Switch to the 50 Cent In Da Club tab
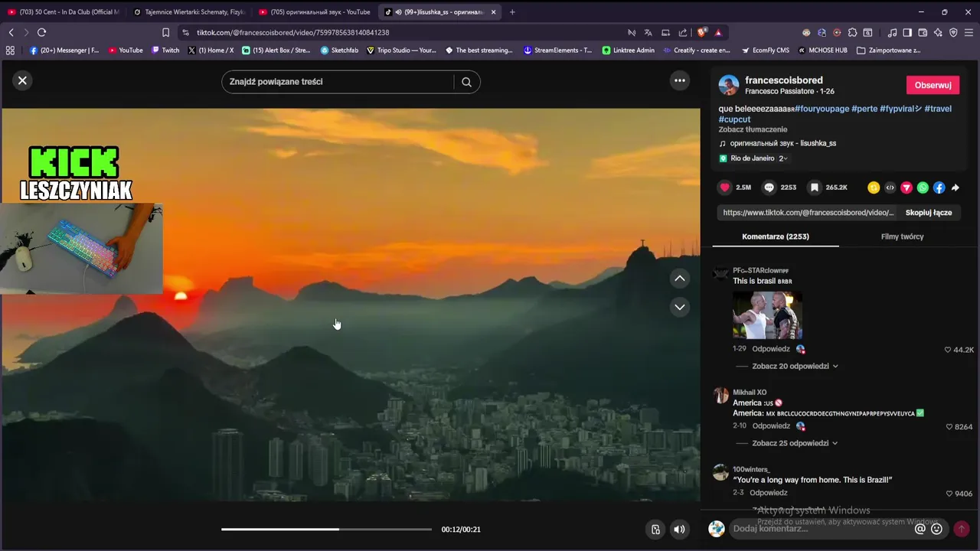980x551 pixels. pyautogui.click(x=64, y=12)
